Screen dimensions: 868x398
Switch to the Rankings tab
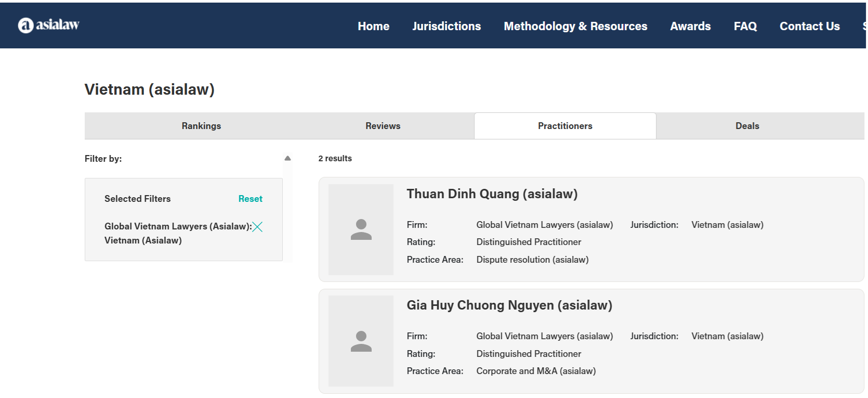201,126
